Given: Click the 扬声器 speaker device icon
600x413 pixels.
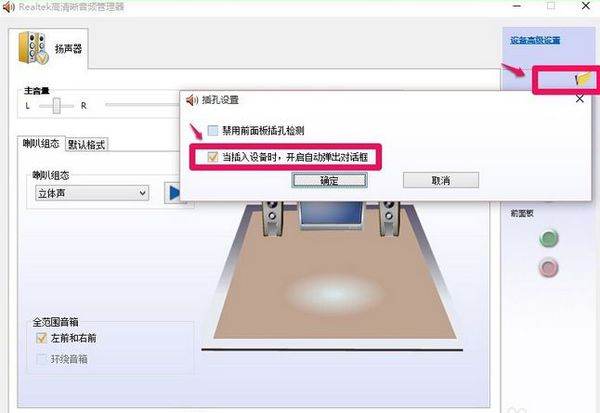Looking at the screenshot, I should (33, 48).
